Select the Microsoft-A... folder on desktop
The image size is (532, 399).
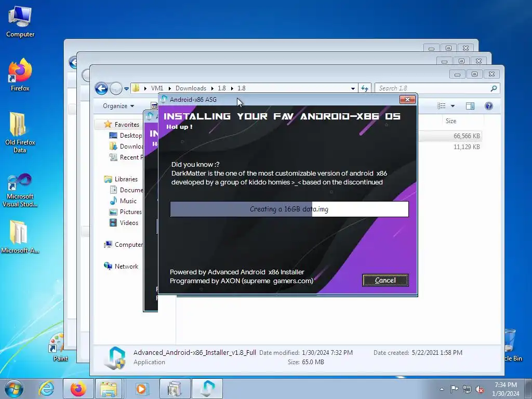point(20,237)
